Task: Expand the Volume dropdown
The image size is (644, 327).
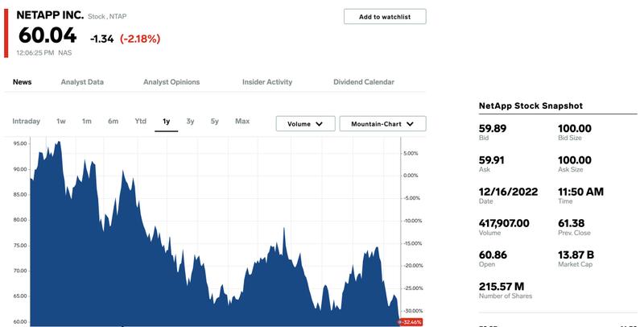Action: tap(305, 124)
